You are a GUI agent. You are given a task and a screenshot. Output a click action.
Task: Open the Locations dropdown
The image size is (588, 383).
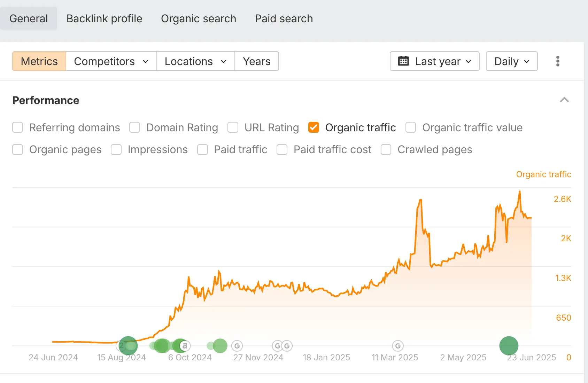point(195,61)
